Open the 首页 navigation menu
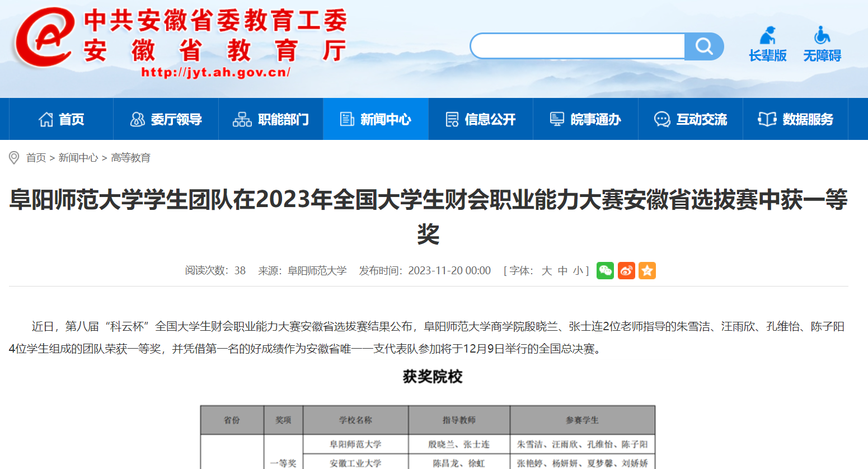Screen dimensions: 868x469 pyautogui.click(x=61, y=119)
